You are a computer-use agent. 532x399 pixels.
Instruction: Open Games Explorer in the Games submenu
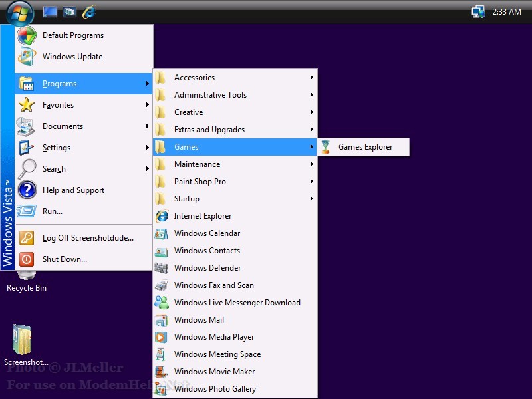tap(365, 147)
